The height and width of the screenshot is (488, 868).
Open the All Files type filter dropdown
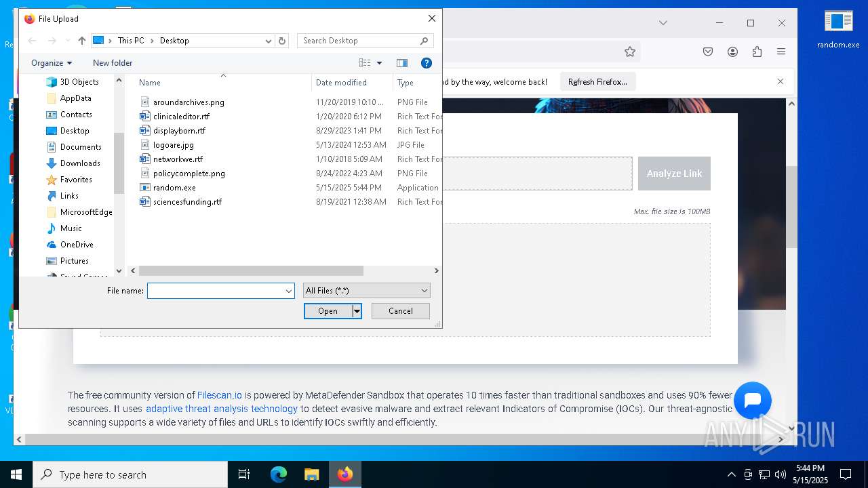coord(366,291)
